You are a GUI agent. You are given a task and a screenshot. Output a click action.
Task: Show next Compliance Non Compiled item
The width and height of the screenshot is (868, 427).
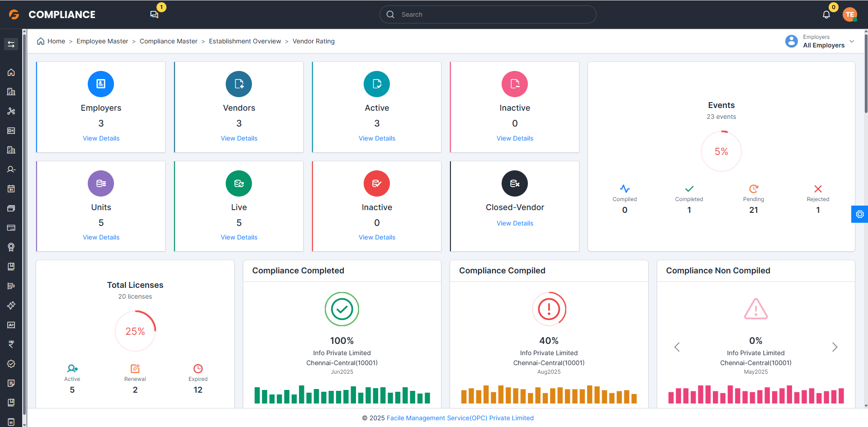coord(835,347)
